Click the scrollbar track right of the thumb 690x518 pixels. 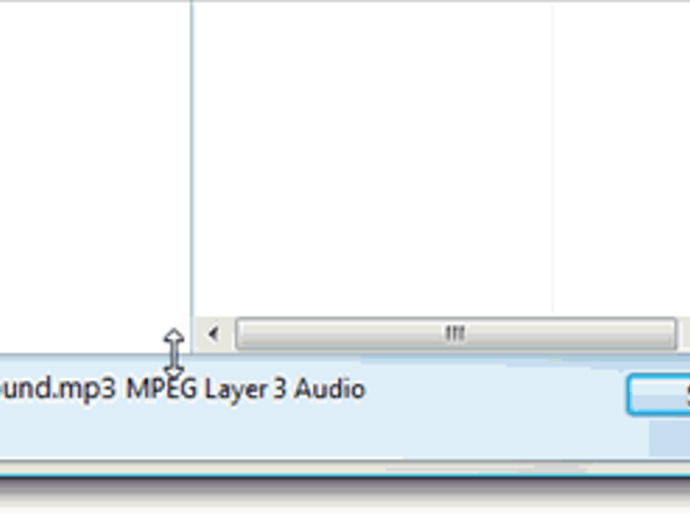(684, 334)
